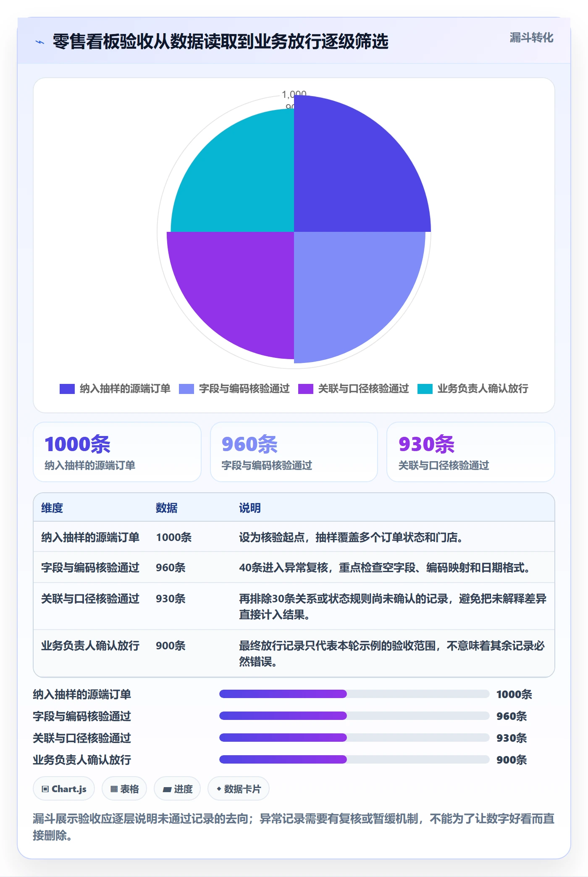Click the 进度 tag chip
The height and width of the screenshot is (877, 588).
(177, 789)
